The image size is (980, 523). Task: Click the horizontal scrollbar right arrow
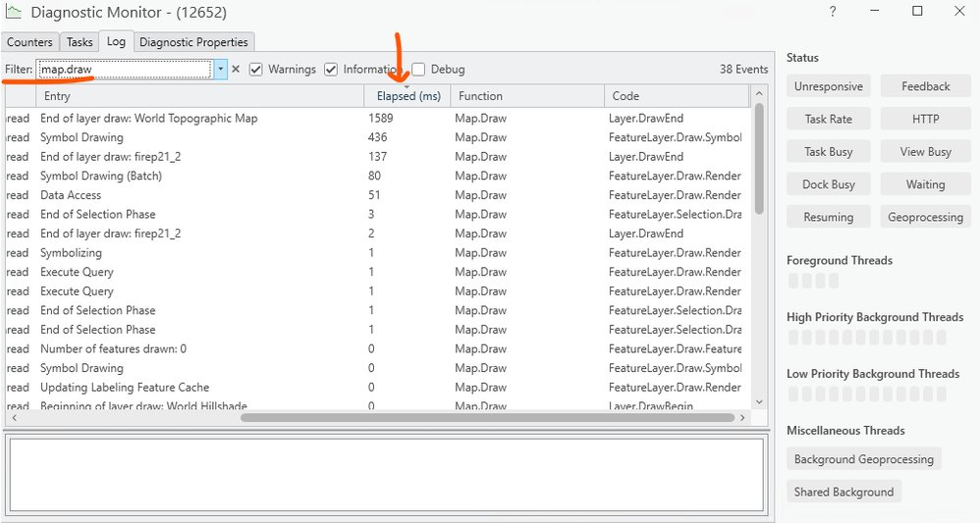[x=742, y=417]
